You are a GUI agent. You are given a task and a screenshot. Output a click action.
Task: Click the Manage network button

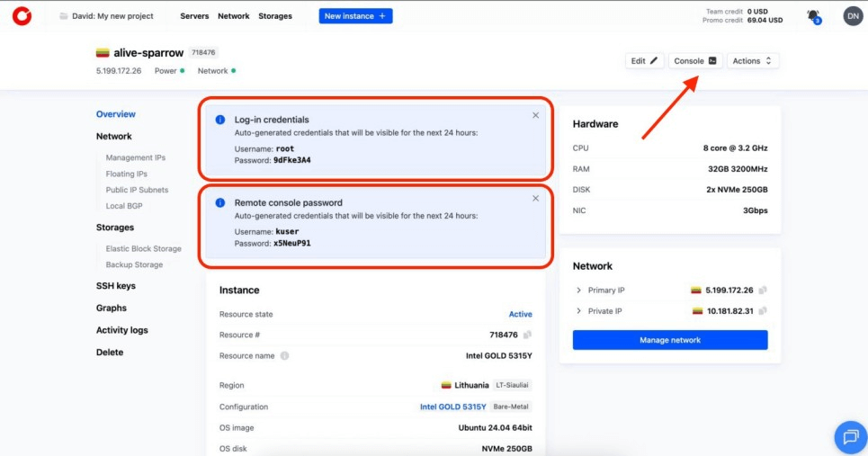pyautogui.click(x=670, y=340)
